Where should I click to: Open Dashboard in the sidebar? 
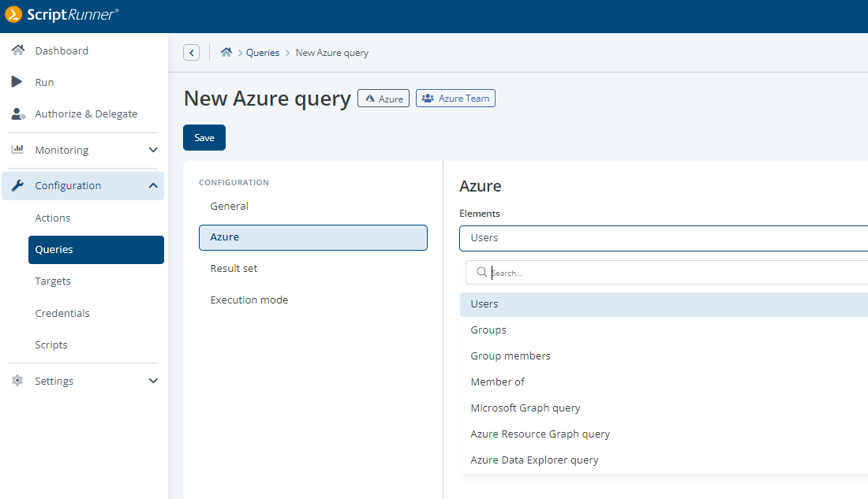click(62, 51)
